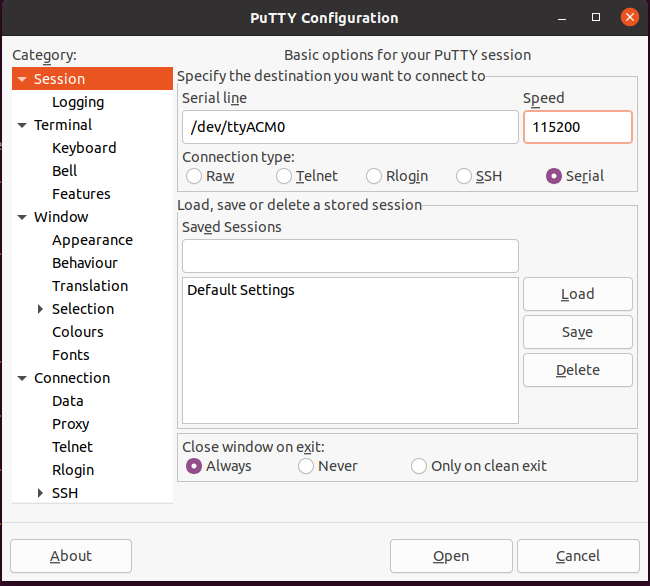Select the Raw connection type
Viewport: 650px width, 586px height.
194,176
